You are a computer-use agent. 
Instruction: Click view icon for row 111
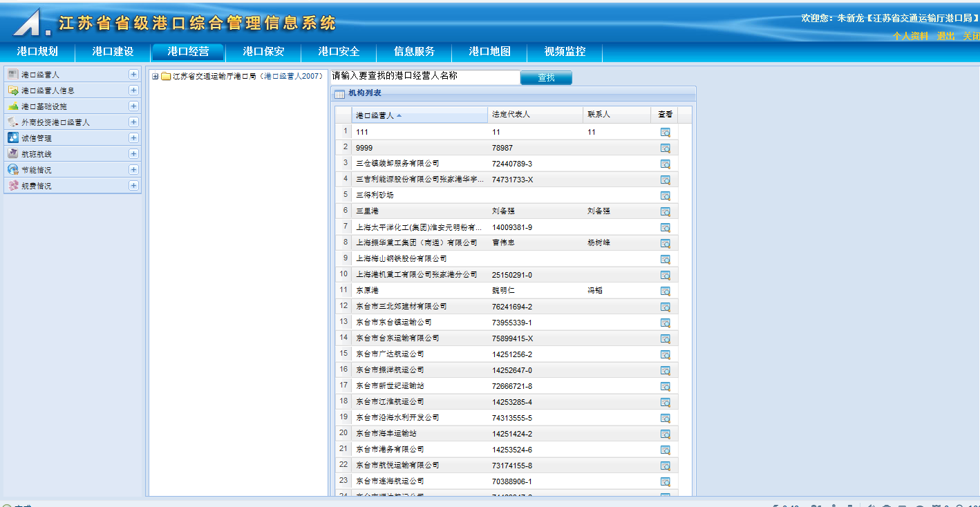[x=665, y=132]
